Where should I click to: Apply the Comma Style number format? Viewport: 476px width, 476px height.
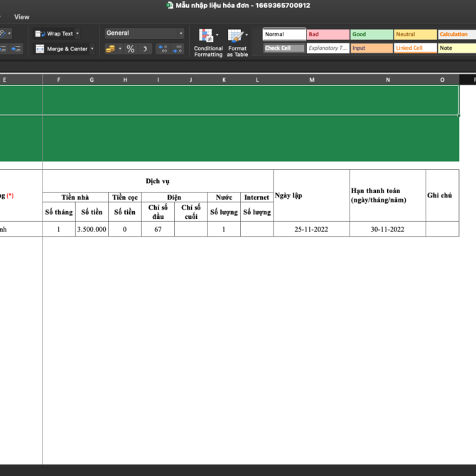coord(145,49)
